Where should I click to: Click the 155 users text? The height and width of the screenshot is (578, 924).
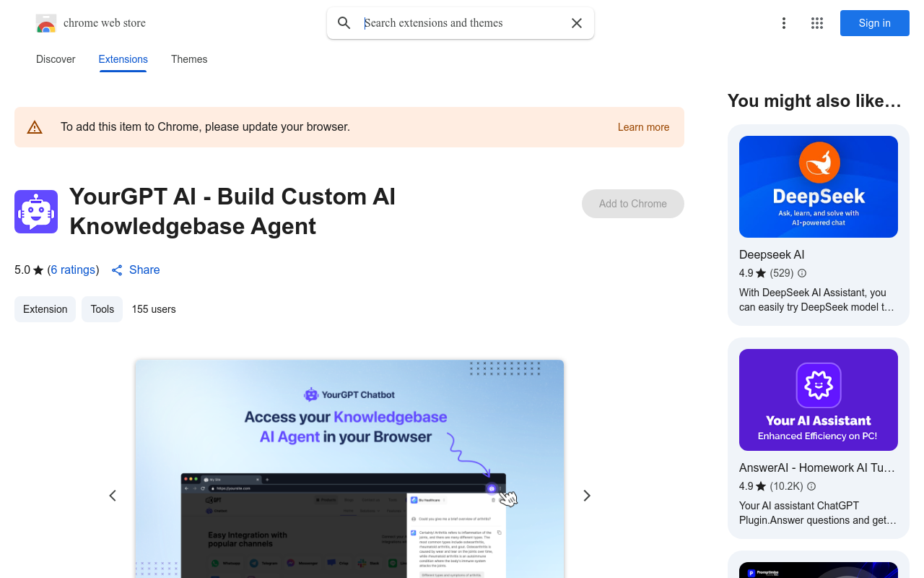[154, 309]
